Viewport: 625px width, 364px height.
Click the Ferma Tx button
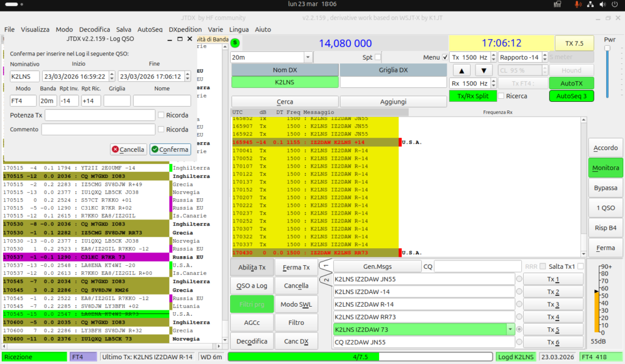click(296, 267)
